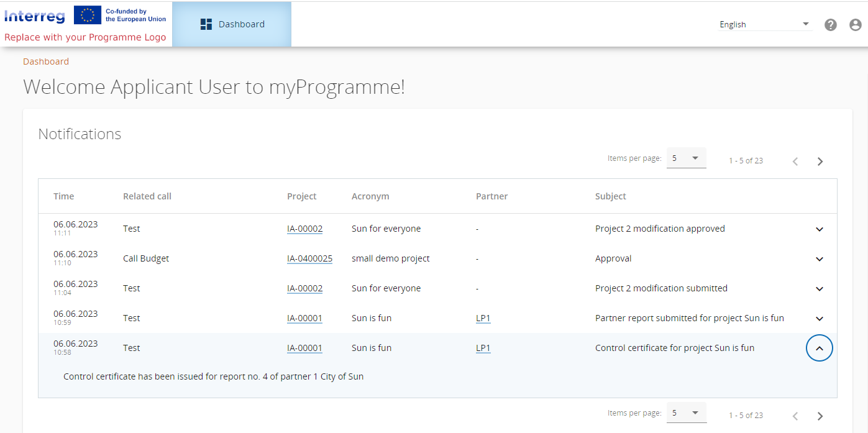Open top Items per page dropdown
The height and width of the screenshot is (433, 868).
tap(686, 158)
